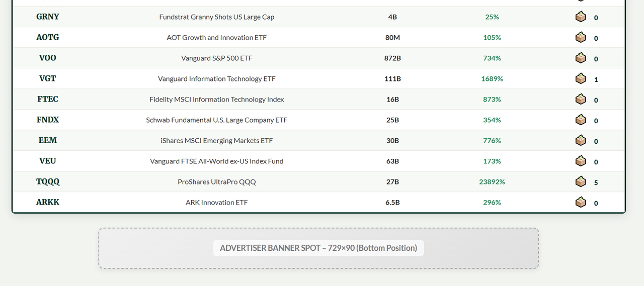The height and width of the screenshot is (286, 644).
Task: Select the EEM ticker symbol
Action: (48, 140)
